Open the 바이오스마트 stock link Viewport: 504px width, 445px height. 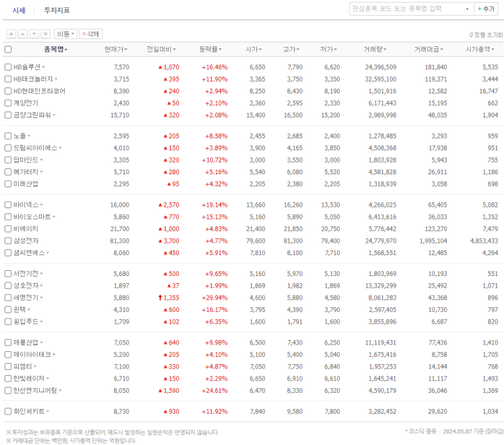(32, 217)
